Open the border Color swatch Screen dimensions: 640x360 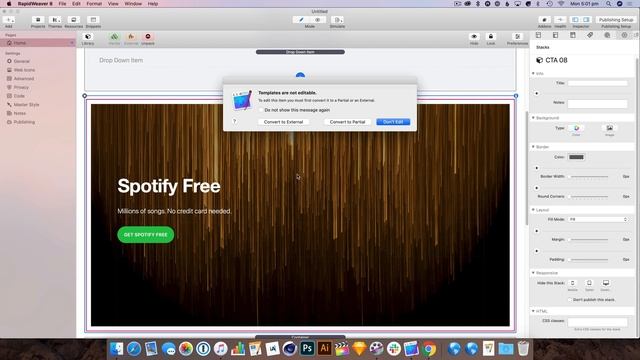(576, 157)
